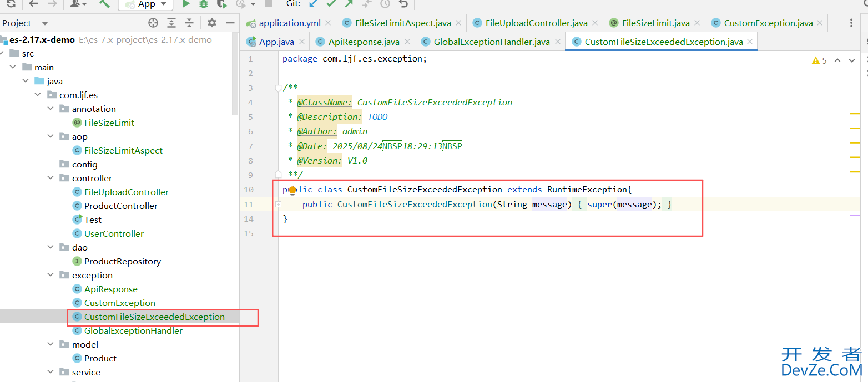Image resolution: width=868 pixels, height=382 pixels.
Task: Select UserController class
Action: (114, 233)
